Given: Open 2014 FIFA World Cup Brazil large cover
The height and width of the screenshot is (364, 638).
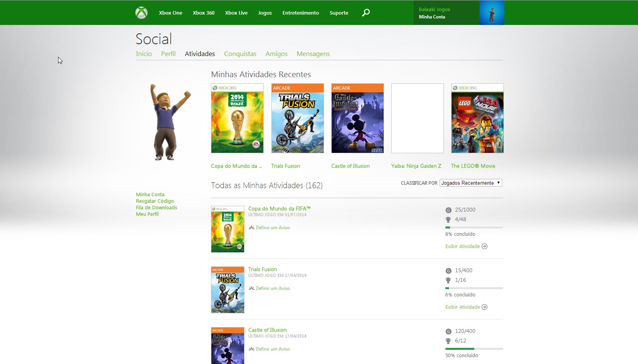Looking at the screenshot, I should [237, 118].
